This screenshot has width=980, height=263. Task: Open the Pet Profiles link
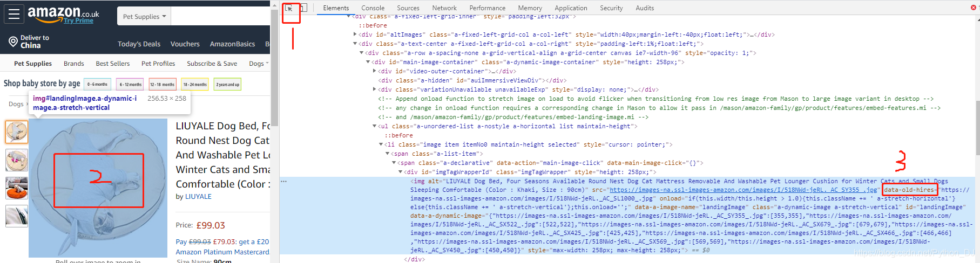coord(158,64)
